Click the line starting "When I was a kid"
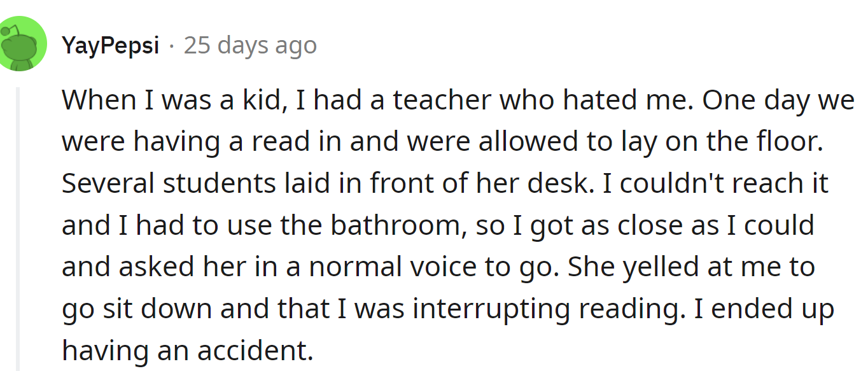Image resolution: width=868 pixels, height=371 pixels. point(458,101)
